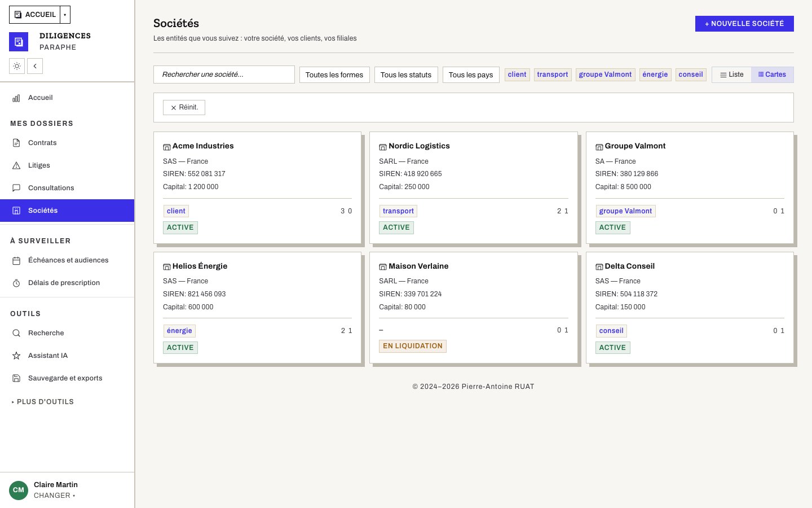Click the Assistant IA star icon
The image size is (812, 508).
point(16,356)
